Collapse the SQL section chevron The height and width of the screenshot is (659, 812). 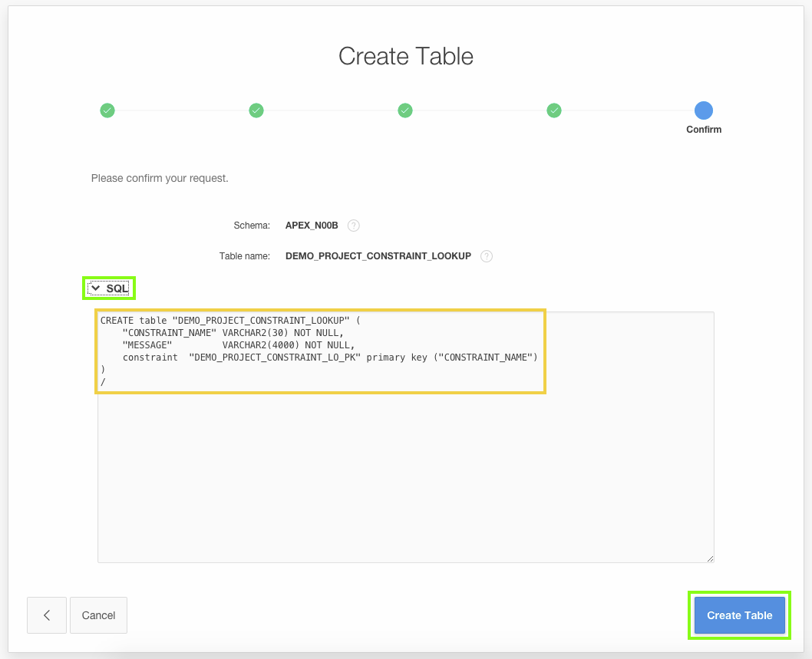coord(95,288)
